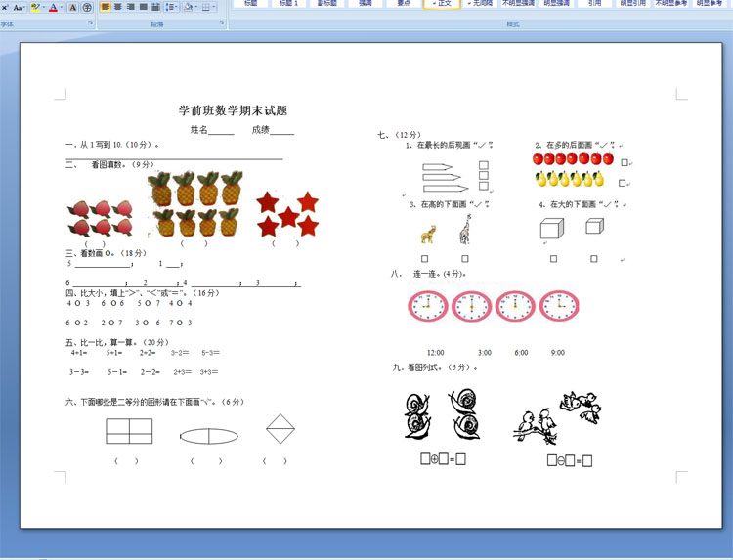
Task: Open borders dropdown arrow
Action: click(214, 7)
